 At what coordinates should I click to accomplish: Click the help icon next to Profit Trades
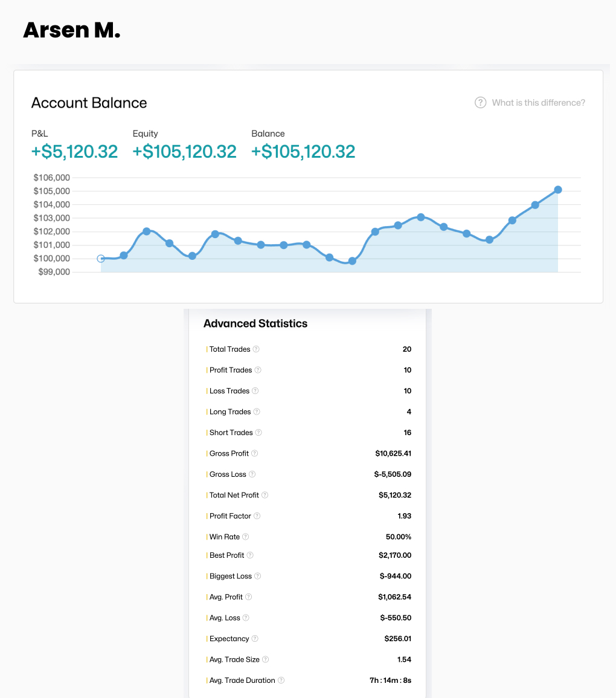258,370
